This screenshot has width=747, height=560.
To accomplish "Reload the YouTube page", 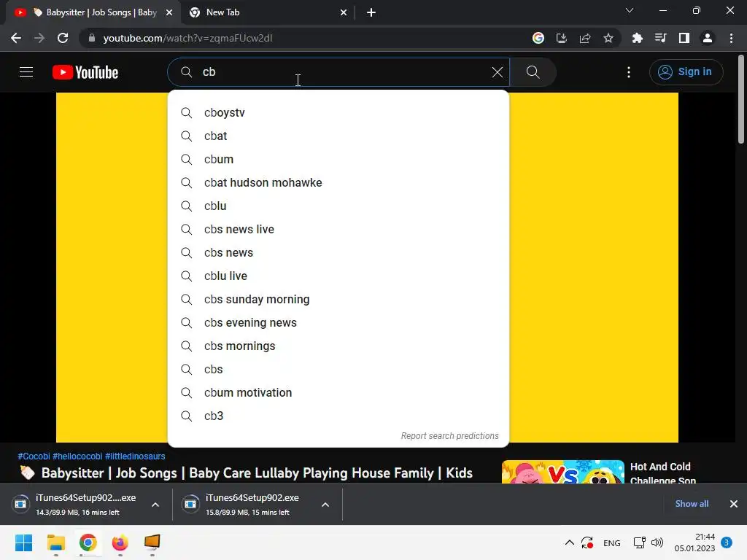I will click(63, 38).
